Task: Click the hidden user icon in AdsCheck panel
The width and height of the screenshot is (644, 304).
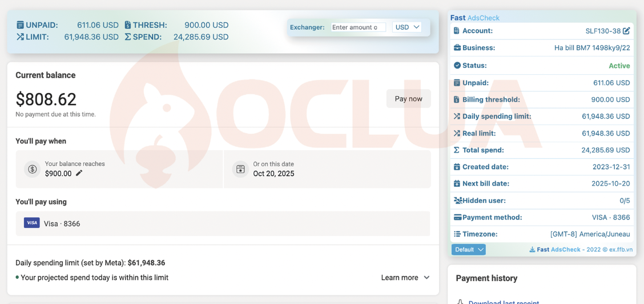Action: tap(458, 201)
